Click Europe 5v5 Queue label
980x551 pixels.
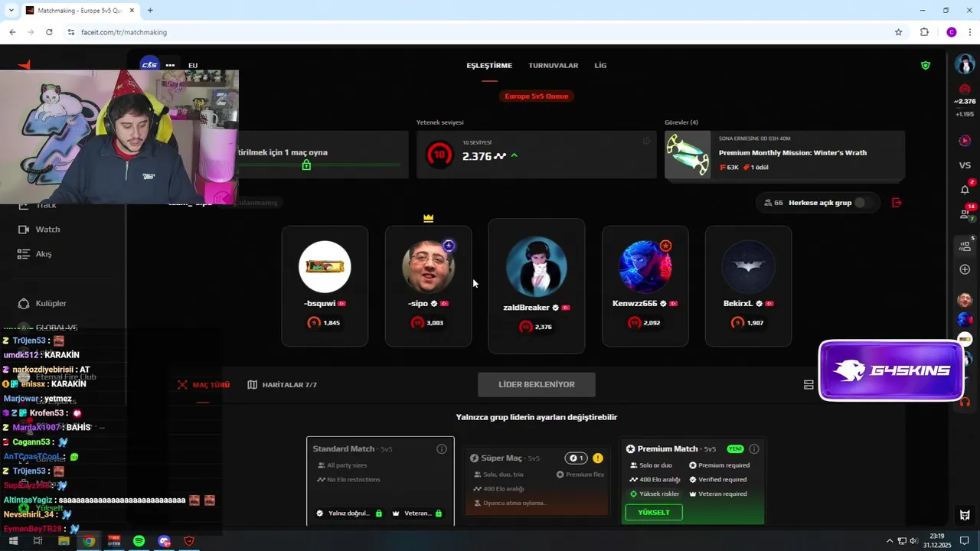click(x=537, y=96)
